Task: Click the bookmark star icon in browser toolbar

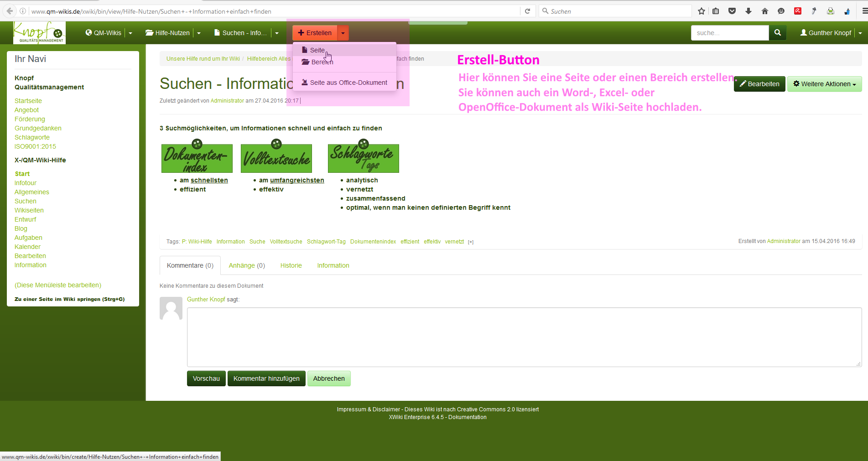Action: click(x=701, y=11)
